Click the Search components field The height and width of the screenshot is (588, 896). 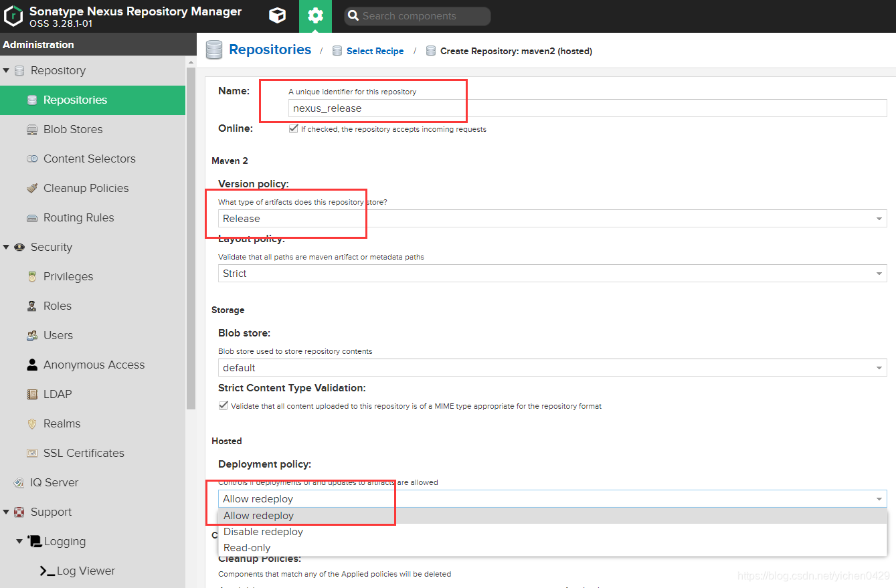coord(417,16)
